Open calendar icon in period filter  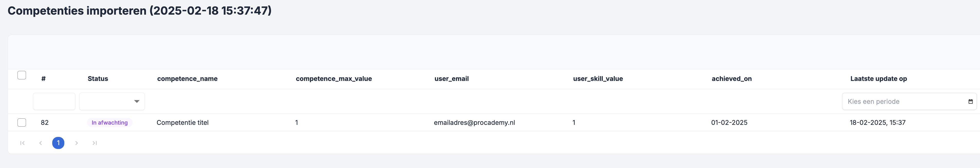[970, 101]
